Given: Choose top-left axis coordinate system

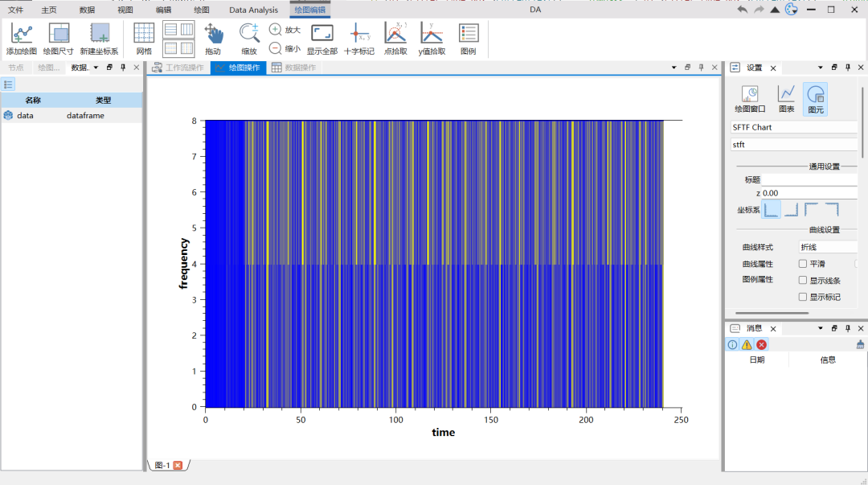Looking at the screenshot, I should (x=812, y=209).
